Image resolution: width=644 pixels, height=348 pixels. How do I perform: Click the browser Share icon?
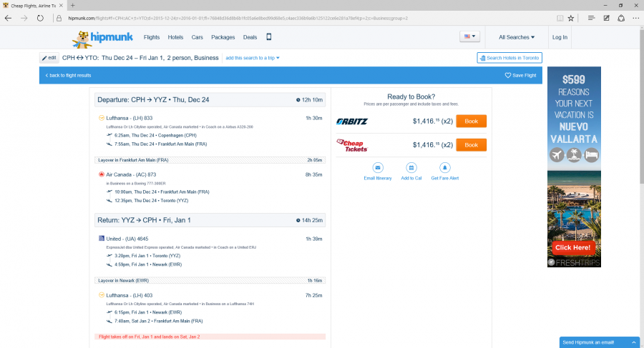pyautogui.click(x=621, y=18)
